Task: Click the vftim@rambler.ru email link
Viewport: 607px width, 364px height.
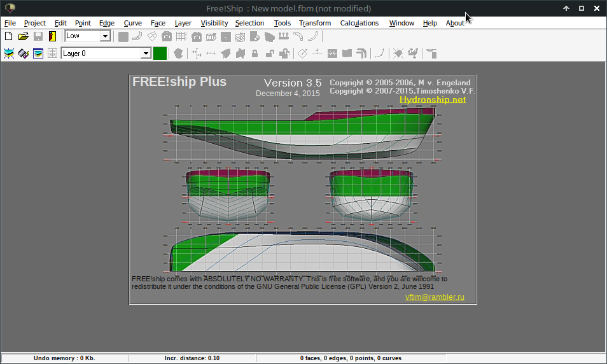Action: click(x=435, y=297)
